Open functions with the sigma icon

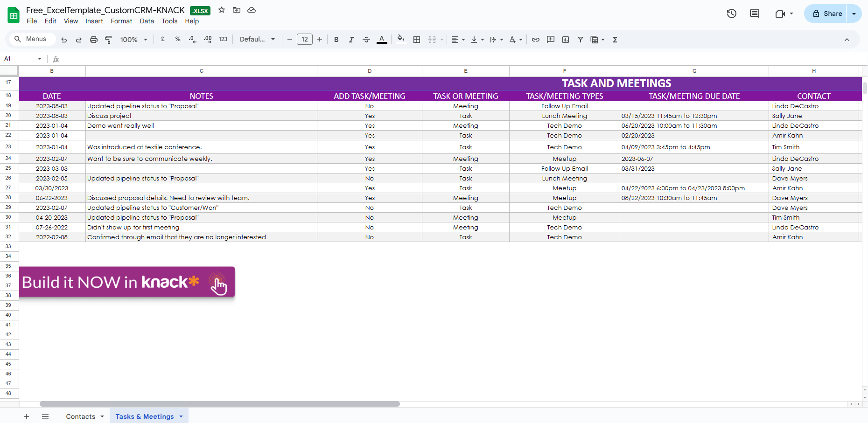coord(615,39)
